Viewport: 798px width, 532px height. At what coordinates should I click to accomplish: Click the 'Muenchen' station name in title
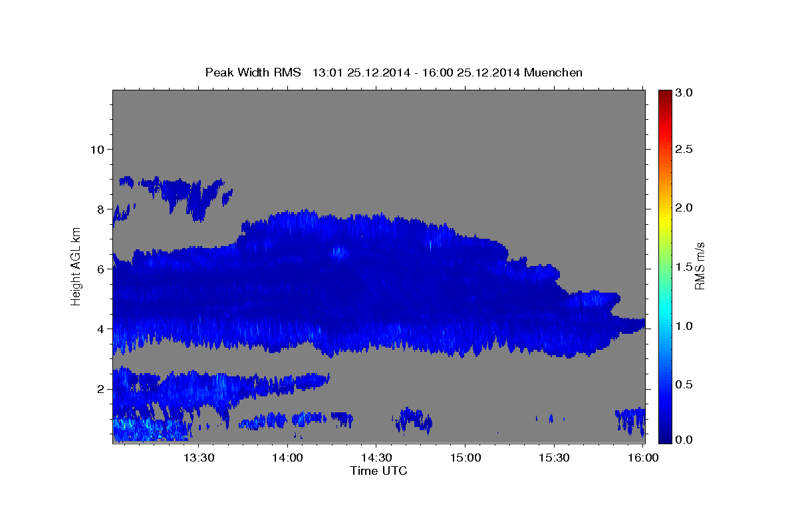[x=553, y=72]
